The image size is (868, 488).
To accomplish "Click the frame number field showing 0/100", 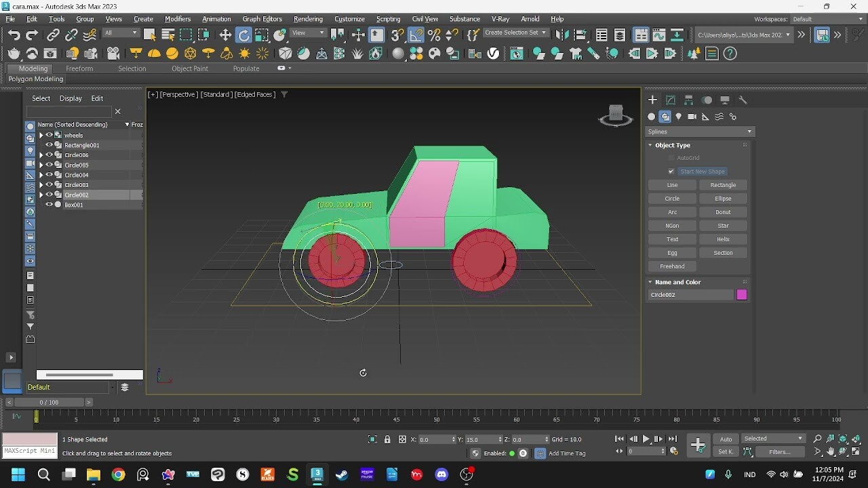I will [47, 402].
